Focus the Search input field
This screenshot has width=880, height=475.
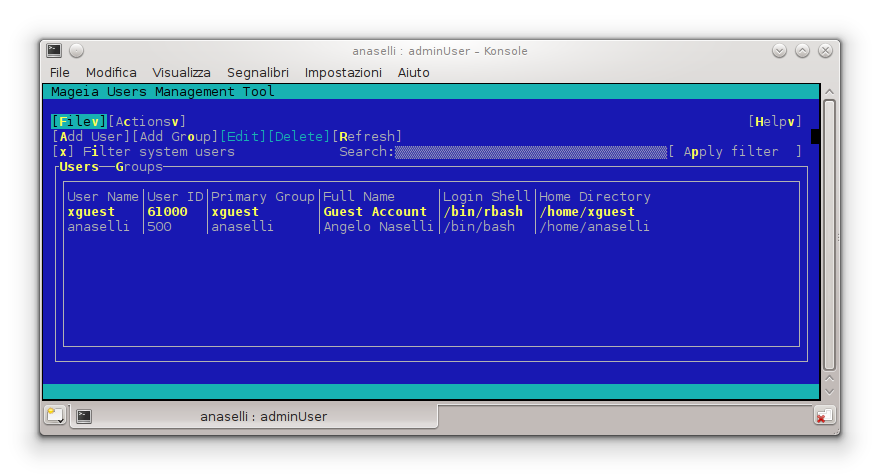[531, 152]
